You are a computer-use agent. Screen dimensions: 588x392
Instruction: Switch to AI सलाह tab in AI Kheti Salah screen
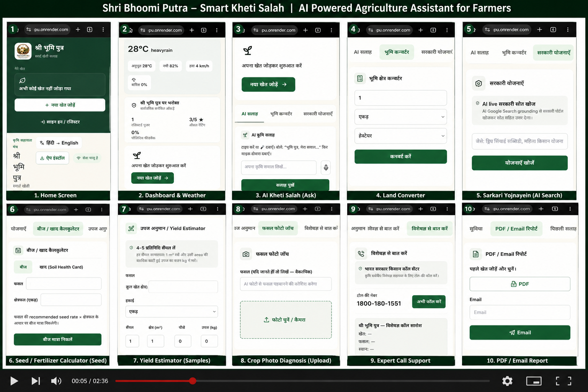coord(250,114)
